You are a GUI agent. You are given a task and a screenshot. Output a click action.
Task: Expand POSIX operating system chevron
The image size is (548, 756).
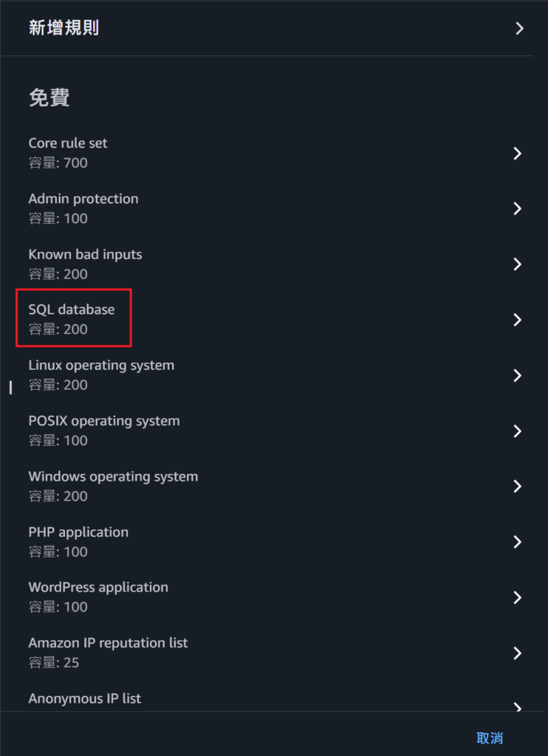click(x=518, y=431)
